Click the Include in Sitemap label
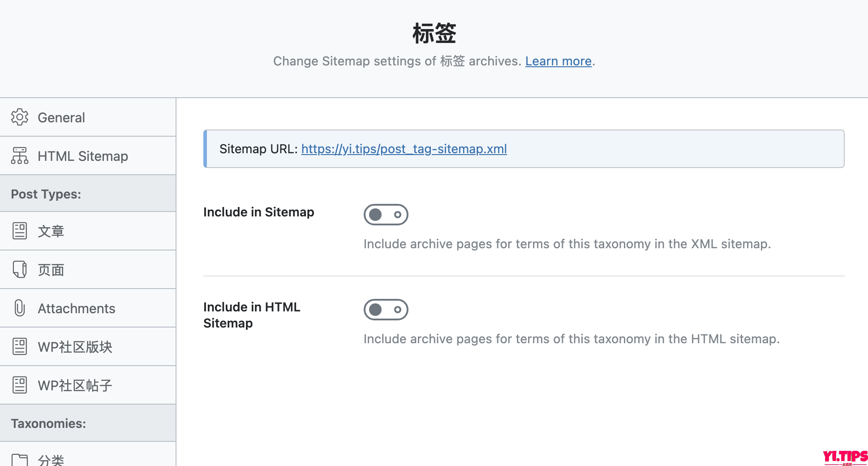868x466 pixels. click(258, 212)
